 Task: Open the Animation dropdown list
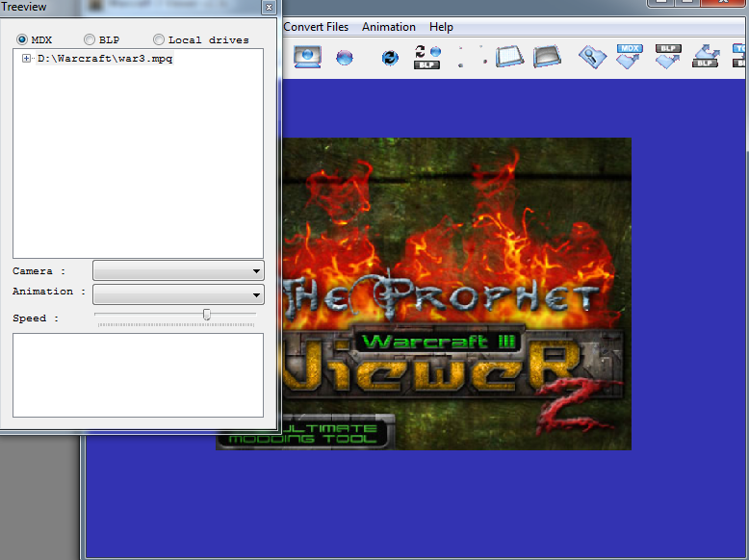click(x=178, y=294)
